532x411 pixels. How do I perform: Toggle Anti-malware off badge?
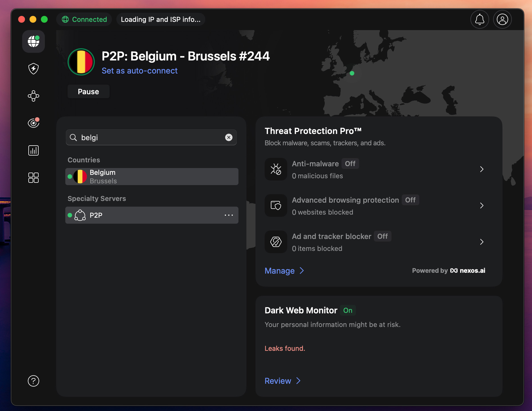[x=350, y=163]
